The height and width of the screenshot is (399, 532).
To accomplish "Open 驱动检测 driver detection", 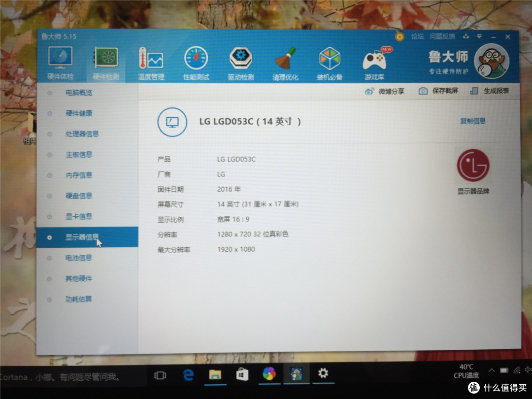I will pos(240,64).
